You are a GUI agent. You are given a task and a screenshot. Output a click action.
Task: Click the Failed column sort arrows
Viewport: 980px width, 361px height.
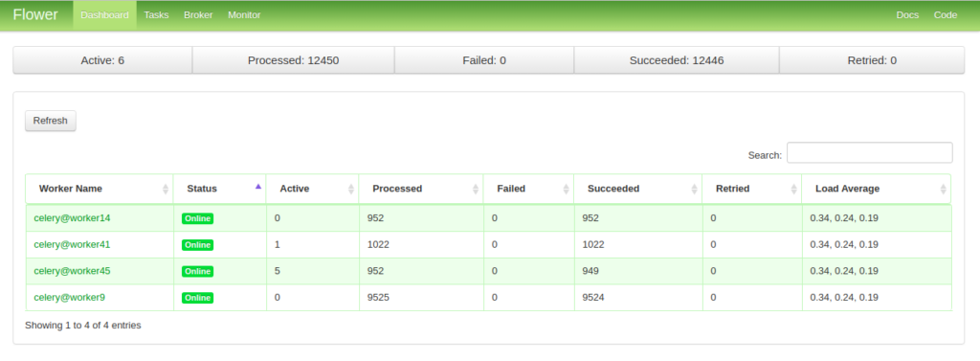(567, 189)
